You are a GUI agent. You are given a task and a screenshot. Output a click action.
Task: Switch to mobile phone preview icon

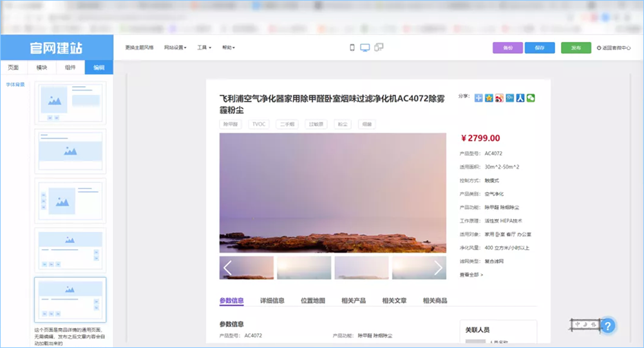click(352, 48)
